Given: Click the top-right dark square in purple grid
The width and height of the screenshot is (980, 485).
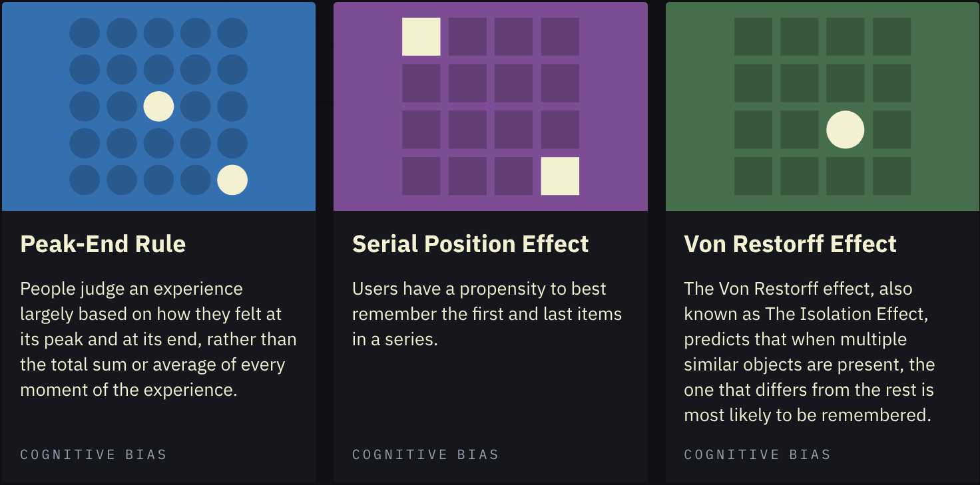Looking at the screenshot, I should tap(560, 37).
